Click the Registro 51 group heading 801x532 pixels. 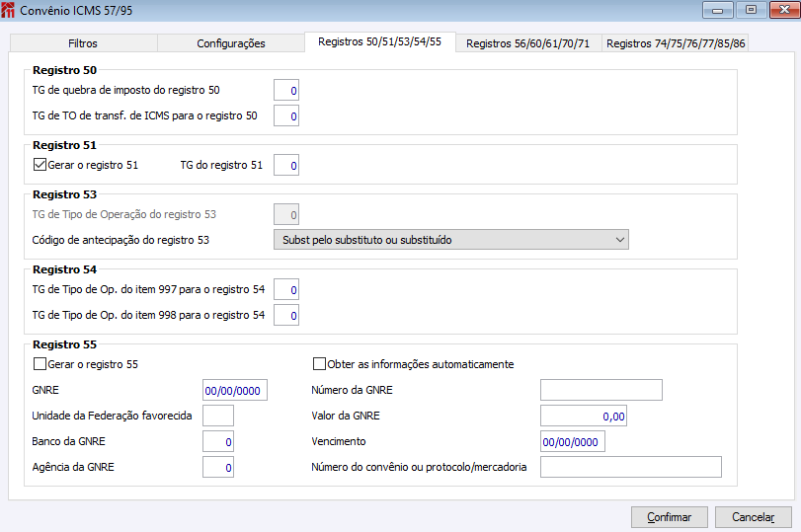tap(64, 145)
